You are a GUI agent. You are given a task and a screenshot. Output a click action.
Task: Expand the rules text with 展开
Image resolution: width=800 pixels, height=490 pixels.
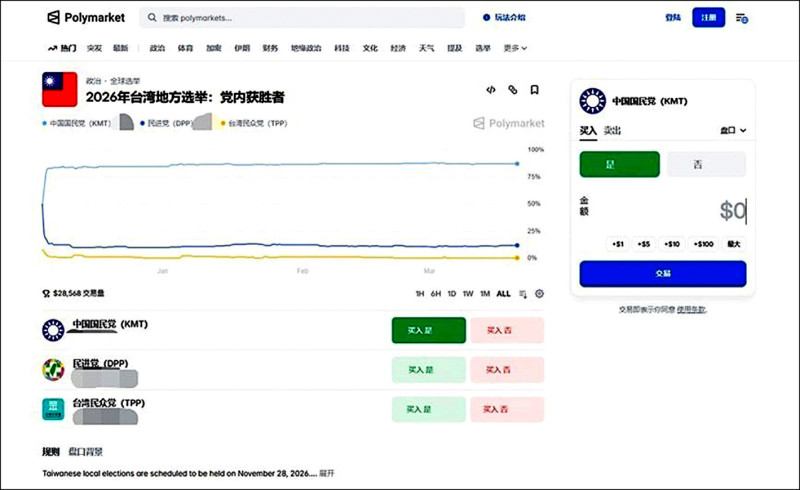click(x=325, y=472)
